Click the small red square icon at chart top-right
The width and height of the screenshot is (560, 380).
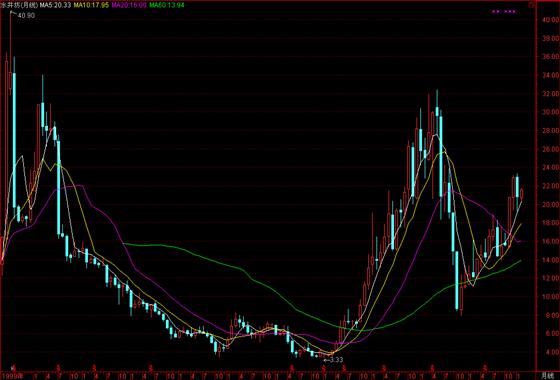click(x=532, y=5)
